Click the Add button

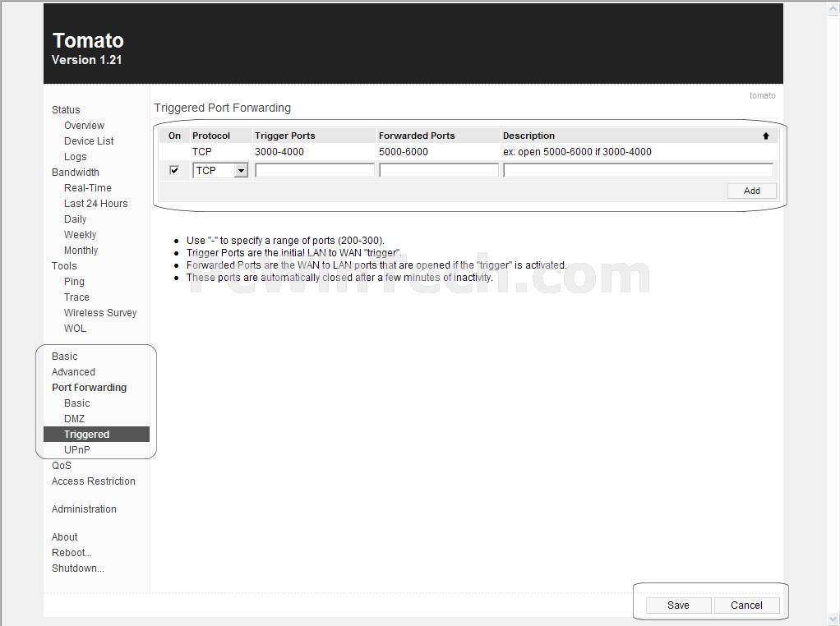(x=751, y=191)
